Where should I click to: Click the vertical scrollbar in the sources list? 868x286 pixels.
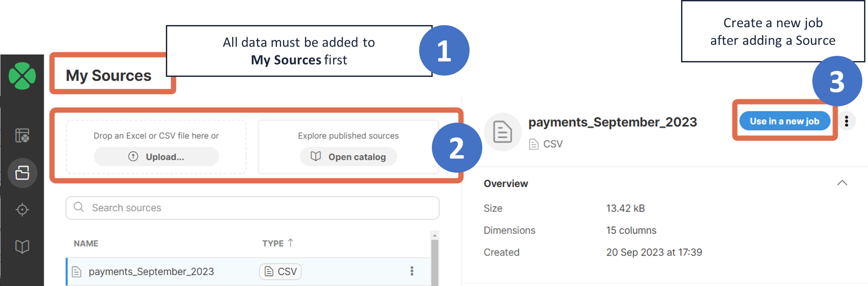tap(435, 259)
